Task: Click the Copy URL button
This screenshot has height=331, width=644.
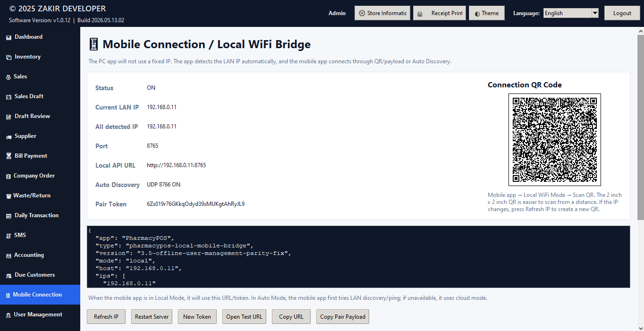Action: [x=291, y=316]
